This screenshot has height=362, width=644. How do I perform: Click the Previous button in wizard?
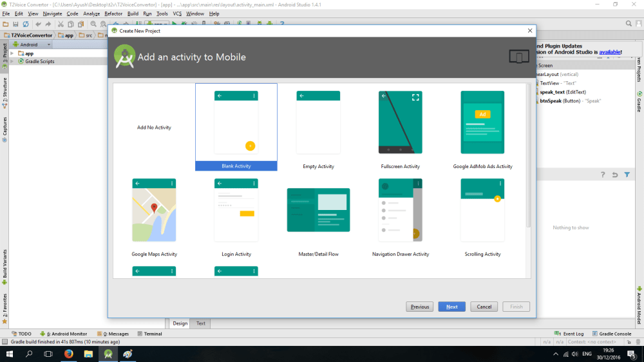[x=420, y=307]
